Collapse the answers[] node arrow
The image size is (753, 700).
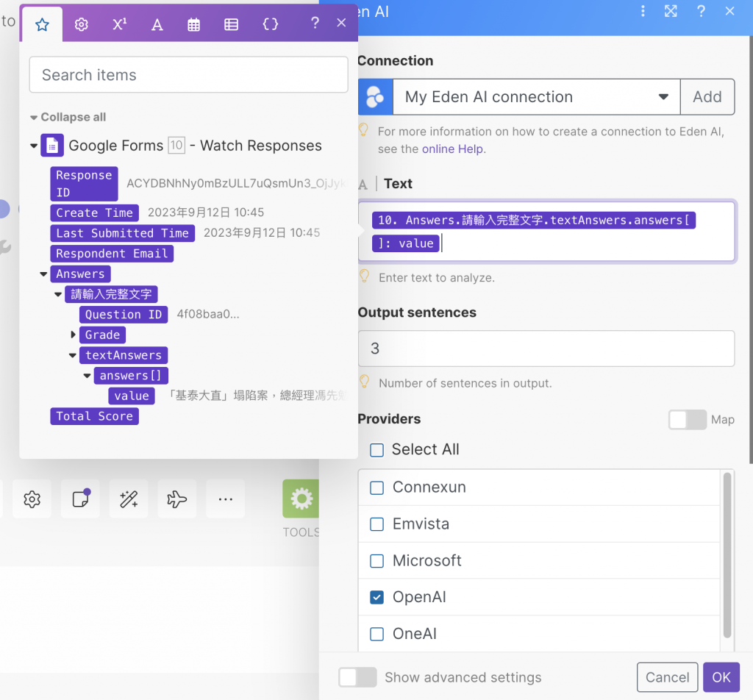coord(87,376)
